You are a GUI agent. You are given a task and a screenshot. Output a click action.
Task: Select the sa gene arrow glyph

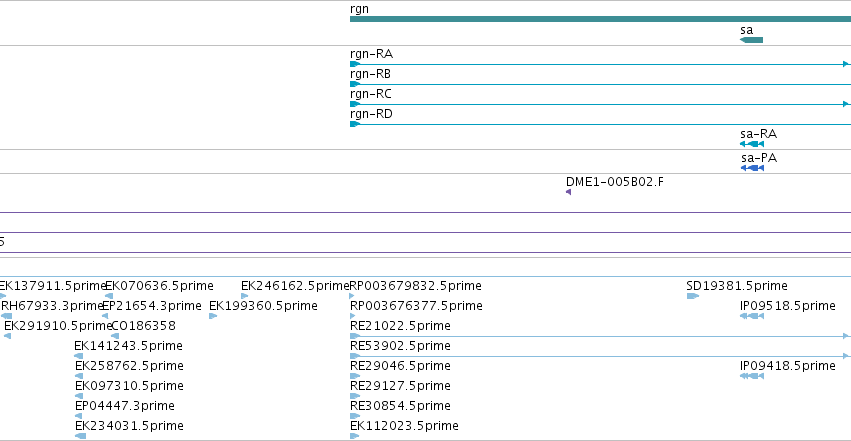pos(752,40)
